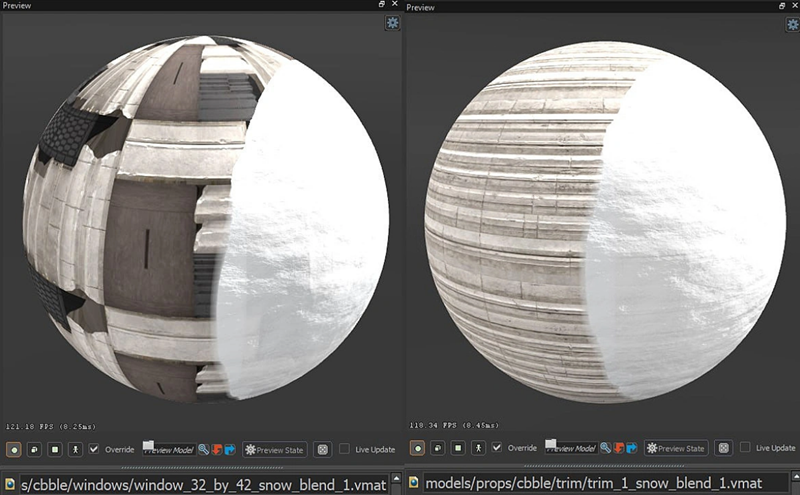The width and height of the screenshot is (800, 495).
Task: Enable Live Update in left preview panel
Action: coord(345,449)
